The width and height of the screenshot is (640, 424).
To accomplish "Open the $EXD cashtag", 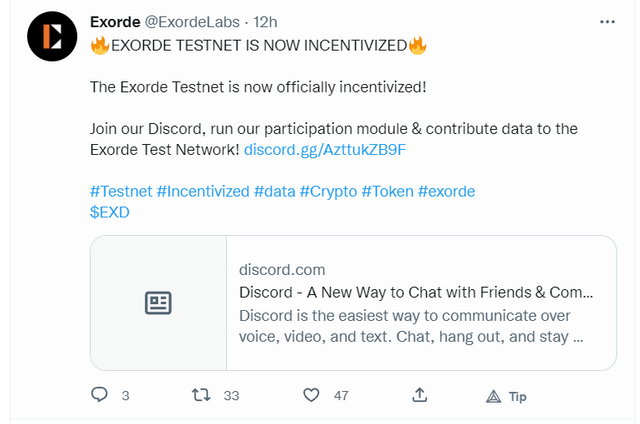I will tap(109, 212).
